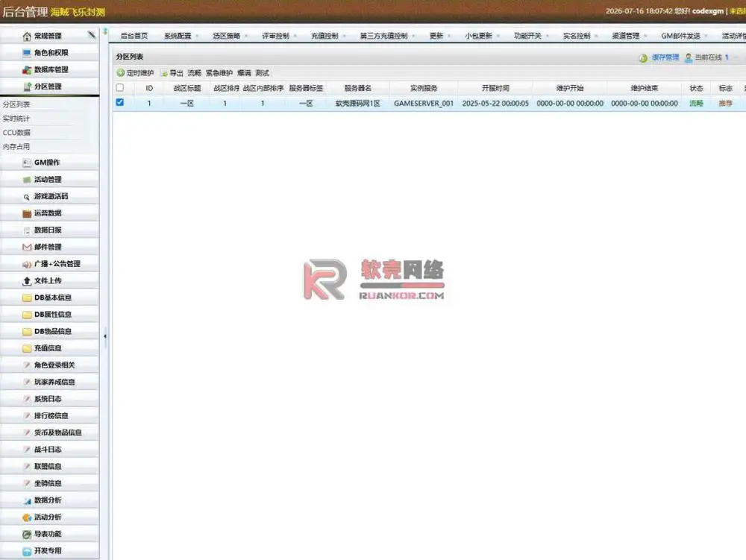Open the CCU数据 sidebar link

[x=16, y=133]
